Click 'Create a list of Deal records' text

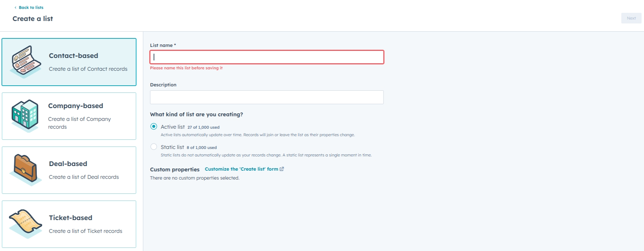coord(84,177)
